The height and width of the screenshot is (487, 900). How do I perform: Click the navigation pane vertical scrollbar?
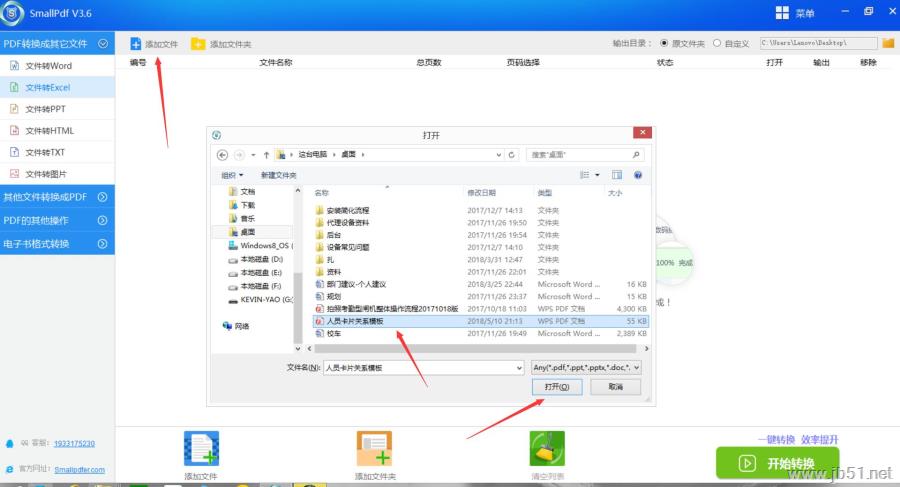[297, 307]
